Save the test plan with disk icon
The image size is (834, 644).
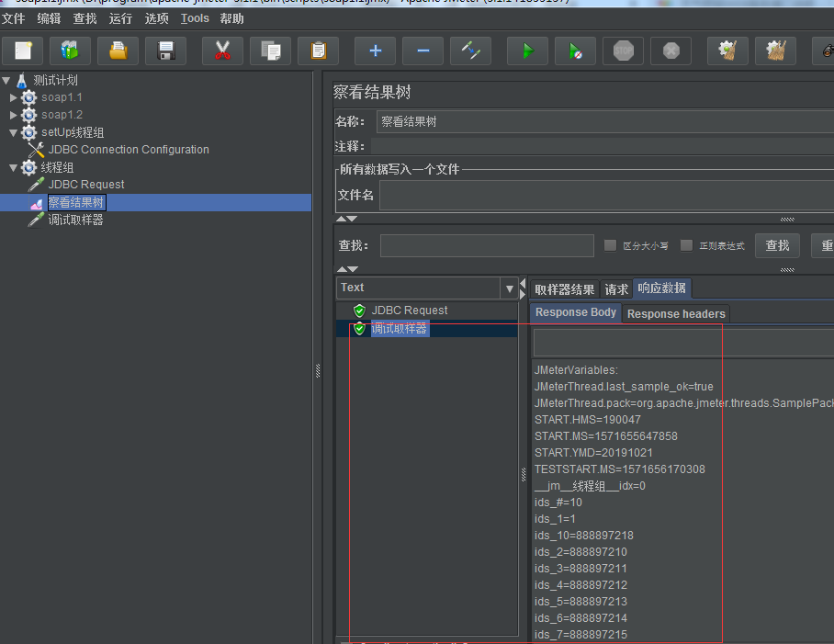click(165, 51)
